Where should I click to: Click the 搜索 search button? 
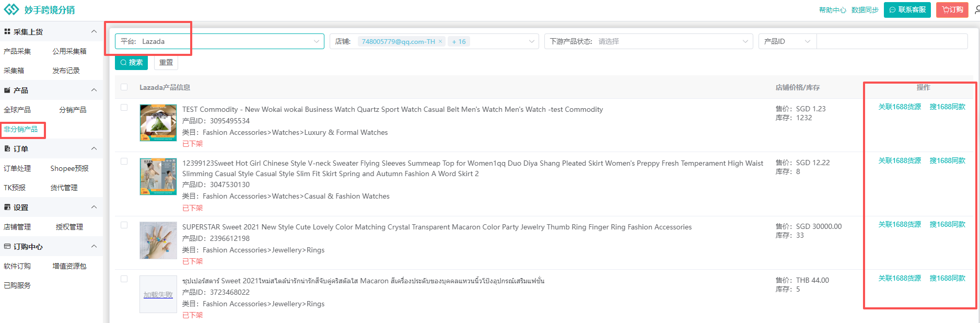point(131,63)
